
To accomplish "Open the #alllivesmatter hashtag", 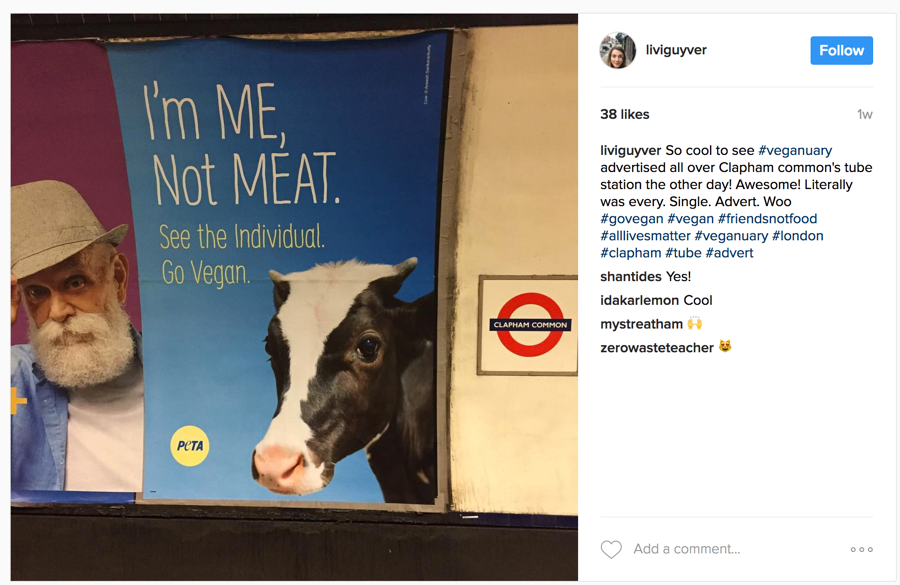I will point(645,236).
